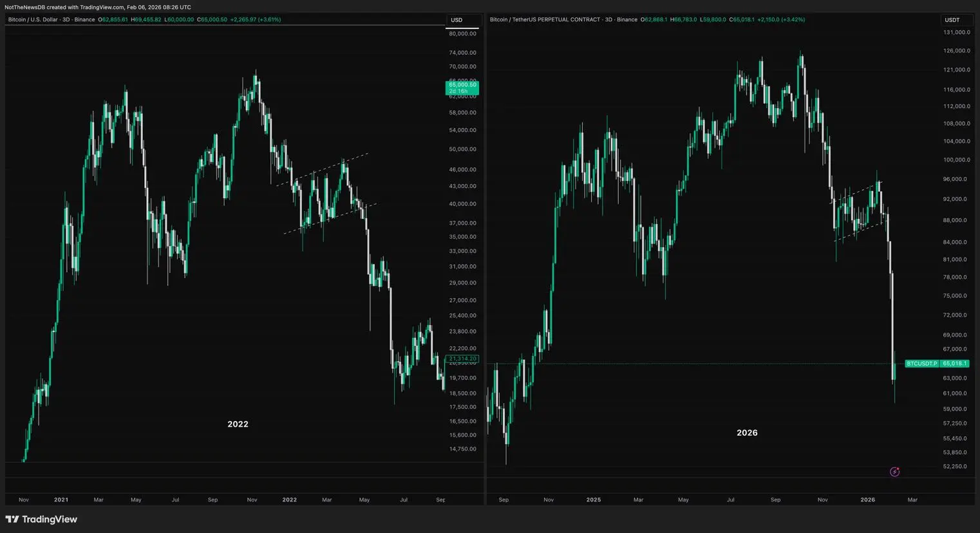Click the open value O62,868.1
Viewport: 980px width, 533px height.
pyautogui.click(x=654, y=19)
